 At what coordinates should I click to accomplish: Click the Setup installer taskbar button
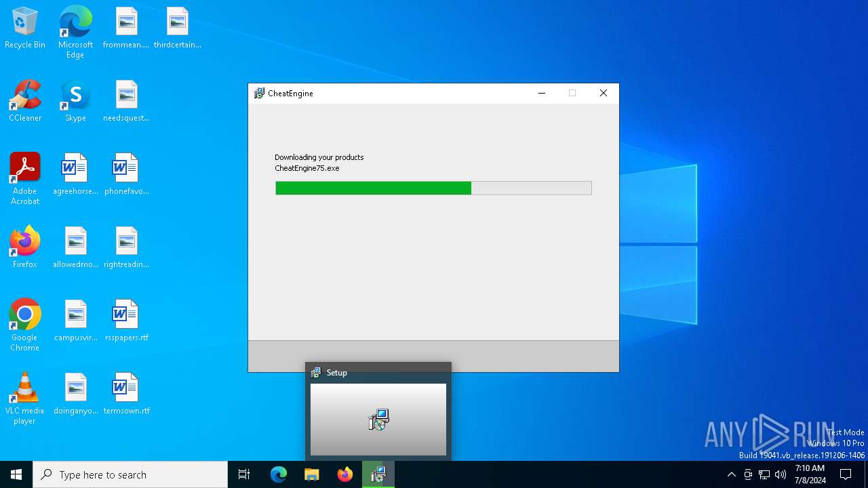tap(378, 474)
